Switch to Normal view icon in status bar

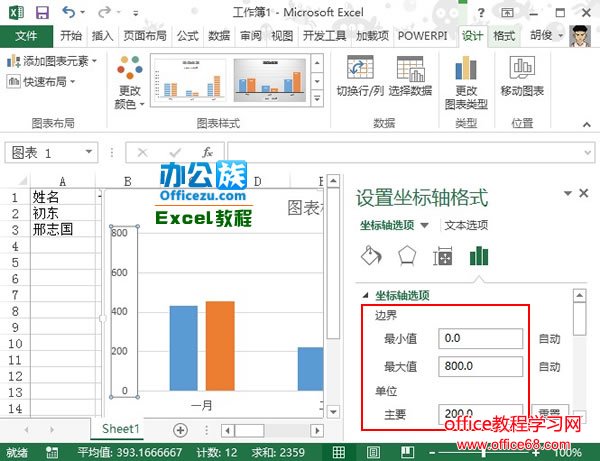pyautogui.click(x=339, y=452)
